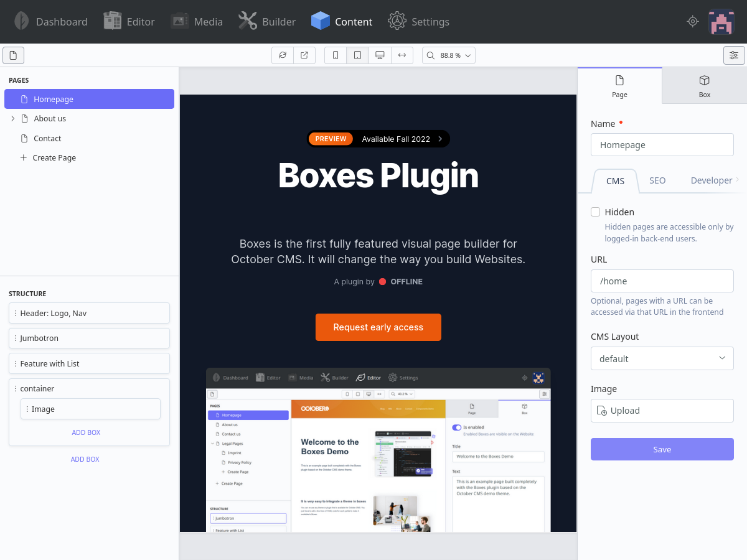Click the Preview Available Fall 2022 badge
The image size is (747, 560).
click(x=378, y=139)
